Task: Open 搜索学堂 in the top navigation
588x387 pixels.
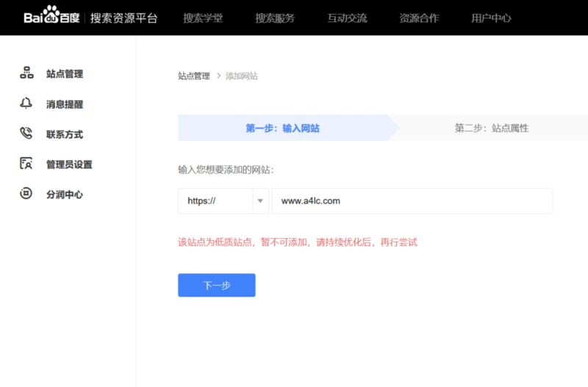Action: click(203, 18)
